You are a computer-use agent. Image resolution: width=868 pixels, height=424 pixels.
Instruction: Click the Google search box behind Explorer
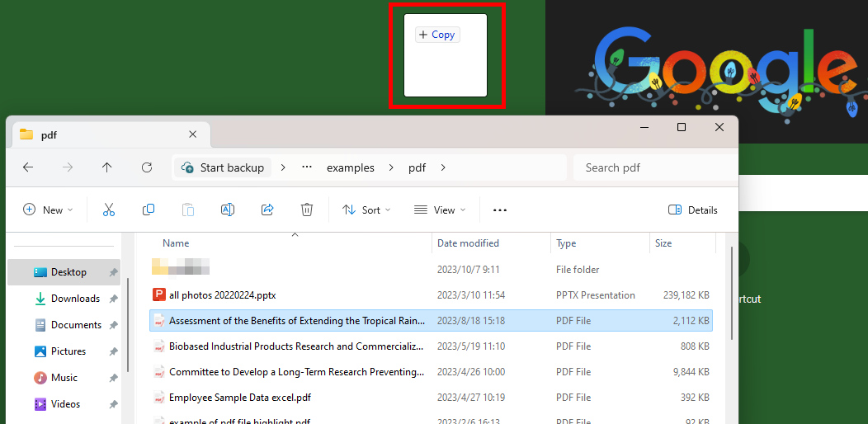(804, 194)
